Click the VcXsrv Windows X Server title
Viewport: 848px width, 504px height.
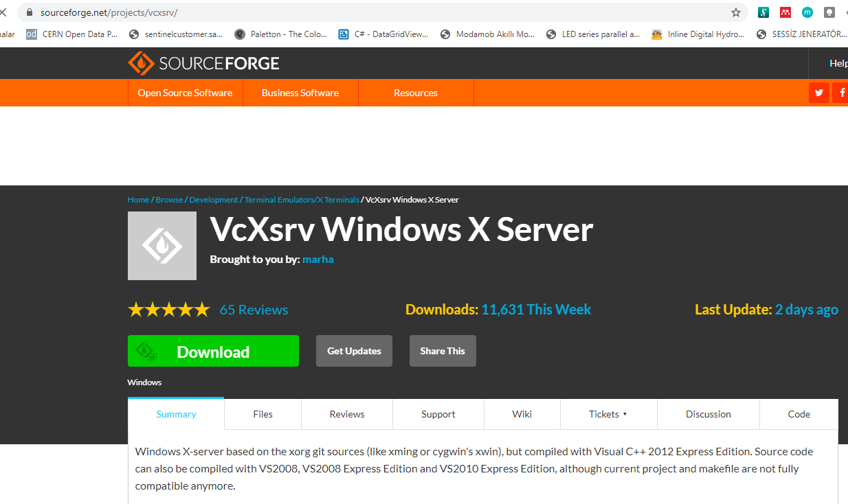tap(401, 229)
